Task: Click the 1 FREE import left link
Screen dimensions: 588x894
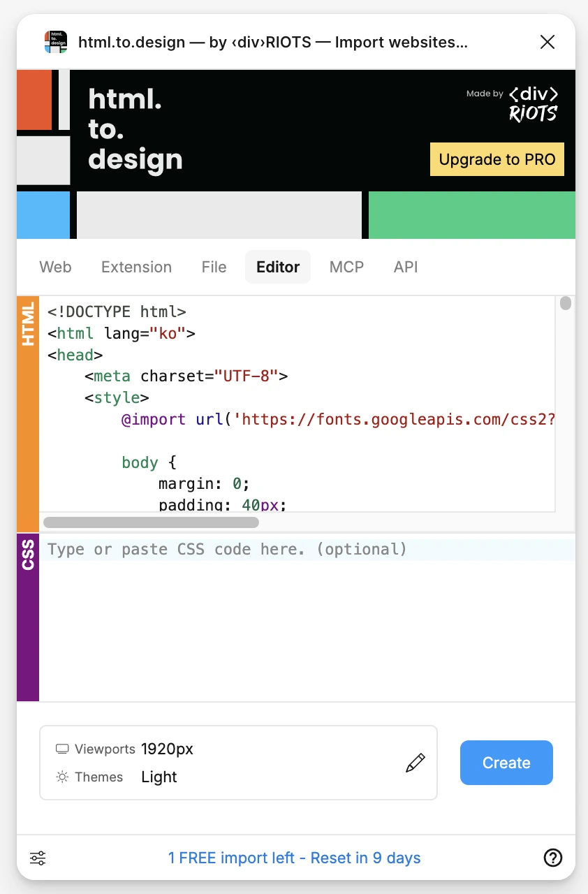Action: point(295,858)
